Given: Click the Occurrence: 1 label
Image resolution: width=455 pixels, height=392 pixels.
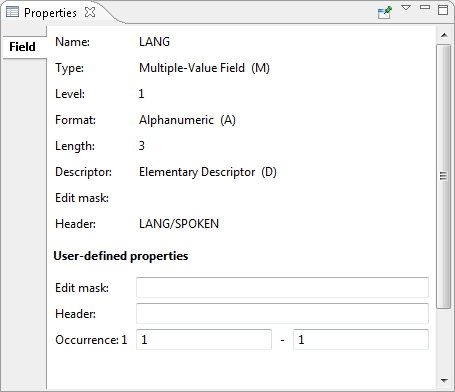Looking at the screenshot, I should click(91, 340).
